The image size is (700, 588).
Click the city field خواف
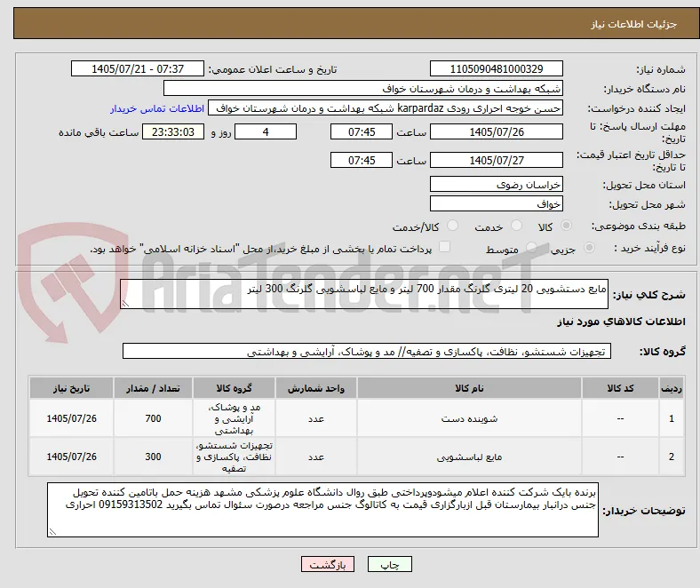[497, 204]
